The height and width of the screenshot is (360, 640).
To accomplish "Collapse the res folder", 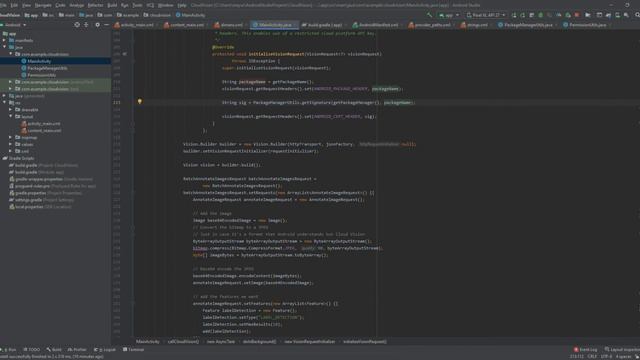I will pos(4,103).
